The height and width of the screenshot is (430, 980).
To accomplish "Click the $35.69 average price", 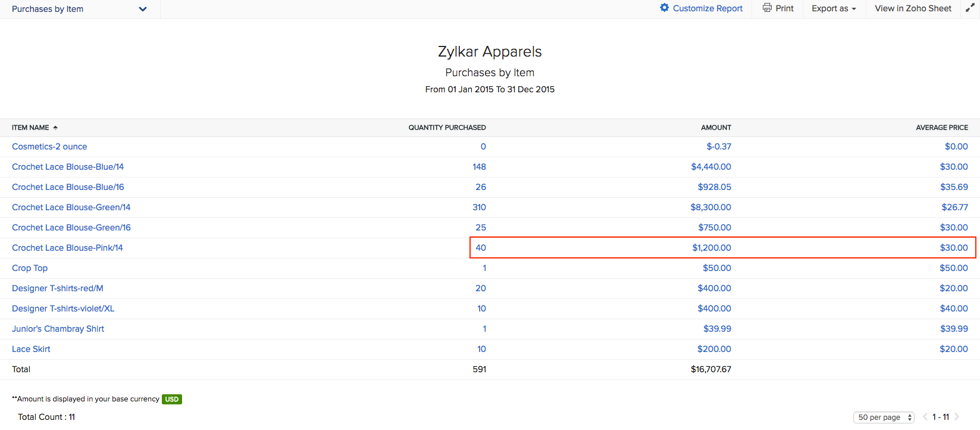I will pyautogui.click(x=954, y=187).
